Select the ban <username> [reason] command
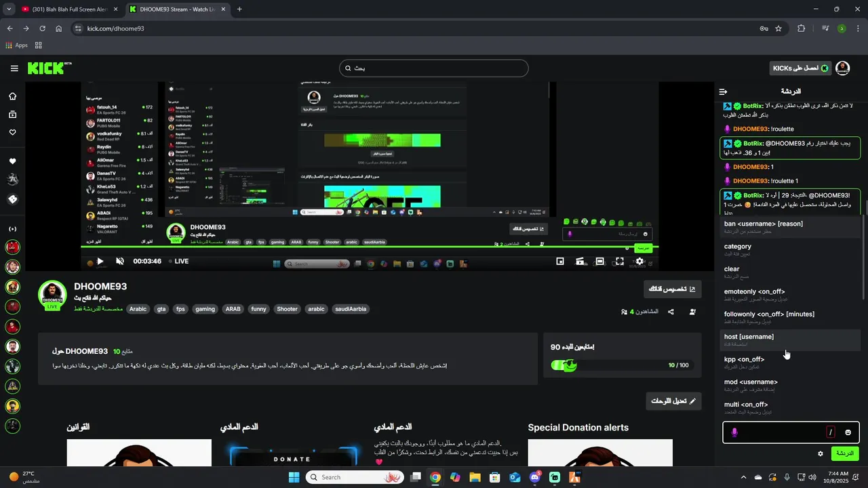 click(x=789, y=227)
